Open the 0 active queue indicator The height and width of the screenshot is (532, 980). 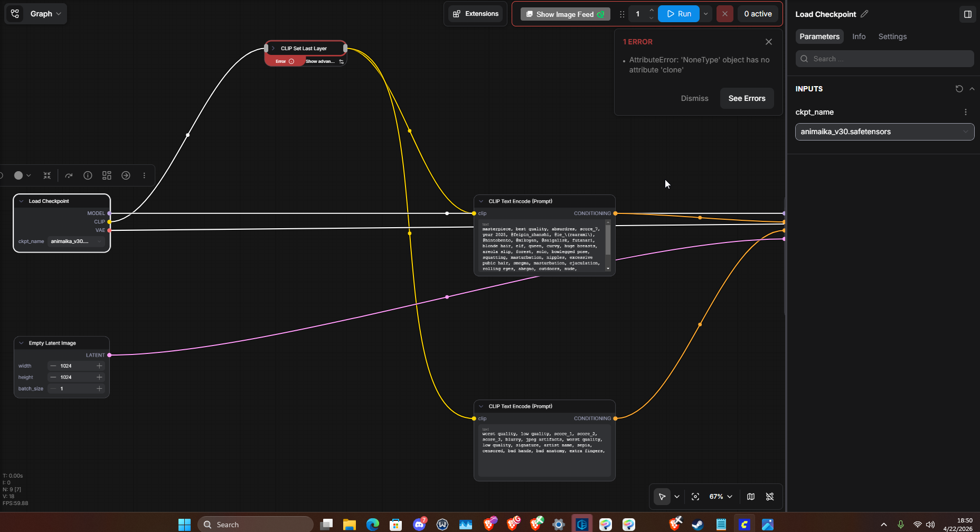758,14
